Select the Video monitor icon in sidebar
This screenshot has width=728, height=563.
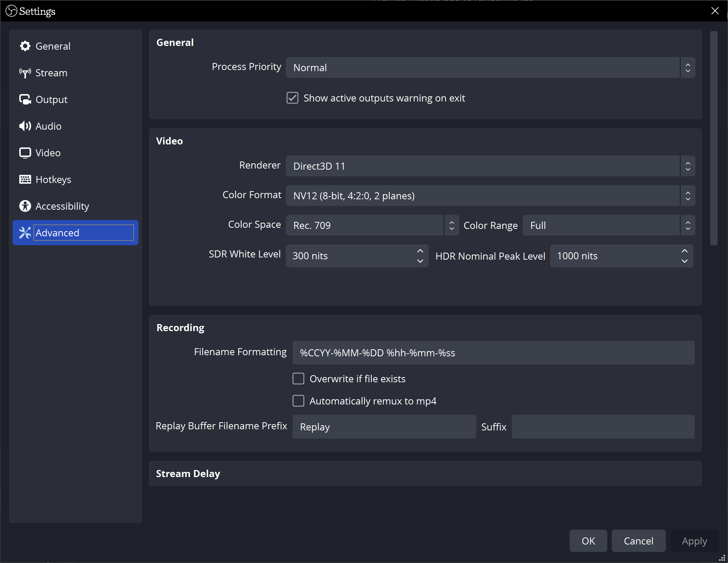pyautogui.click(x=25, y=153)
